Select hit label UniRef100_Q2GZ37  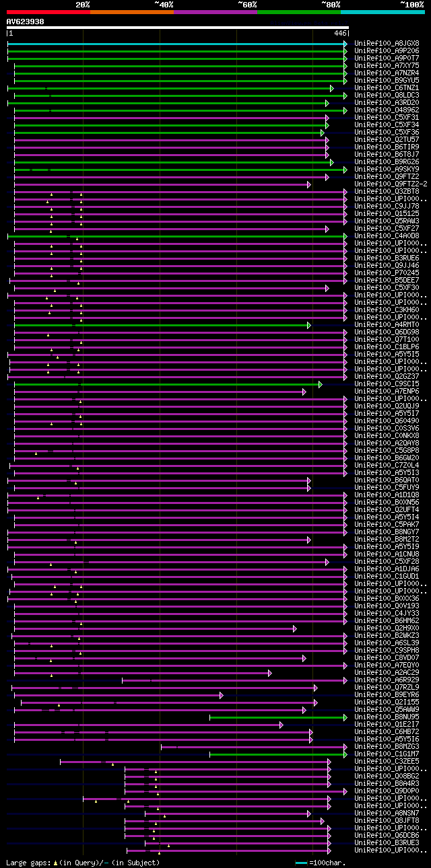387,376
